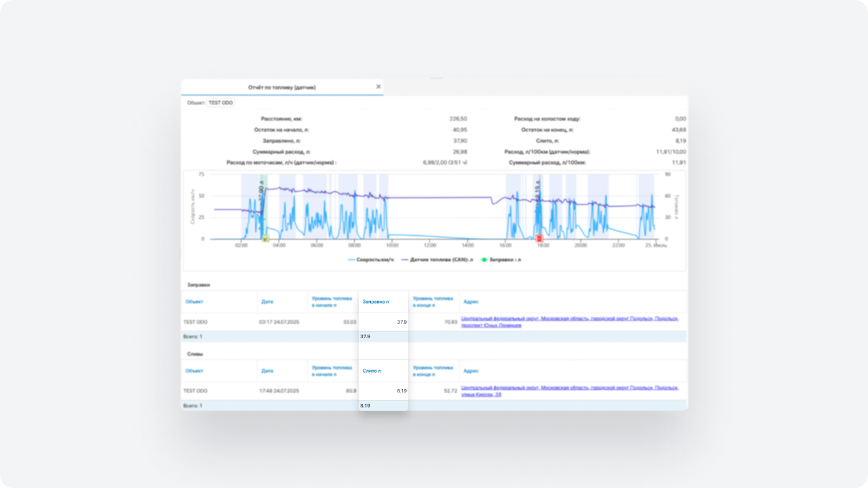The image size is (868, 488).
Task: Toggle the Заправки series in legend
Action: [x=502, y=260]
